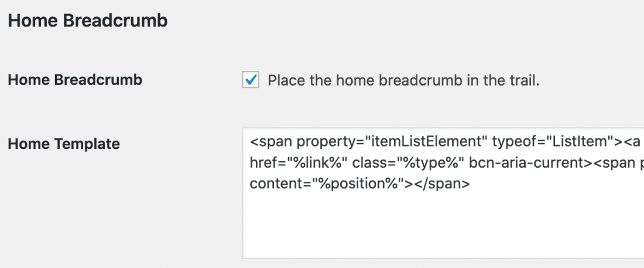Click the Home Breadcrumb row label beside checkbox
Viewport: 644px width, 268px height.
pos(75,80)
